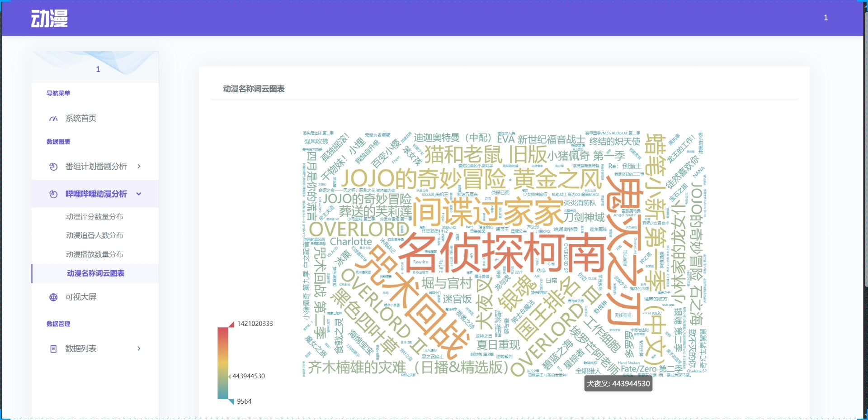Image resolution: width=868 pixels, height=420 pixels.
Task: Click the bottom handle at 9564 on the visual map
Action: (231, 401)
